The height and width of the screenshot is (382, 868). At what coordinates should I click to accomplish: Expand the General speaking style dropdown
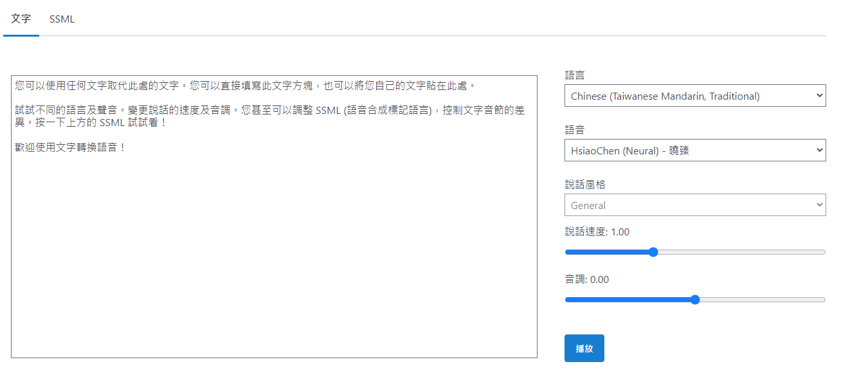(x=694, y=205)
